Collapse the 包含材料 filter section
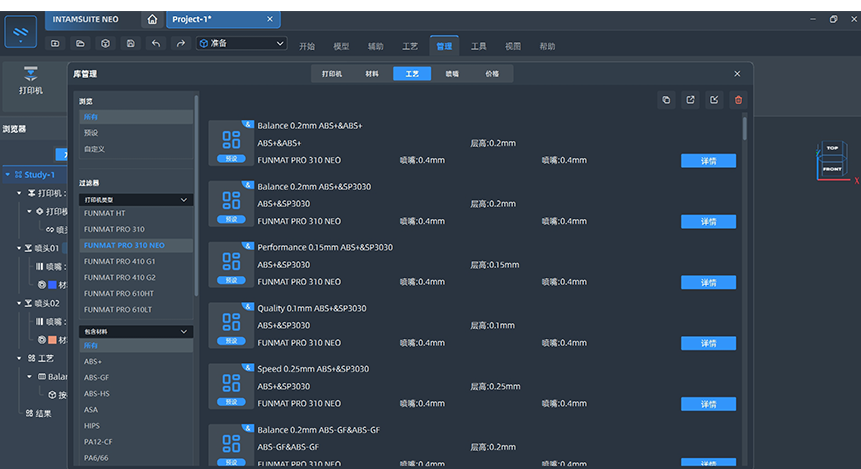 tap(183, 331)
